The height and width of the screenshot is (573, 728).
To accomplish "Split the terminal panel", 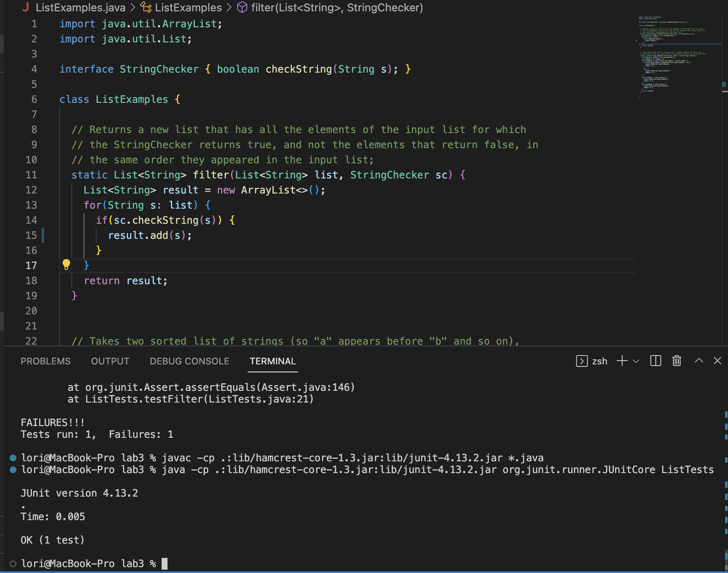I will 655,361.
